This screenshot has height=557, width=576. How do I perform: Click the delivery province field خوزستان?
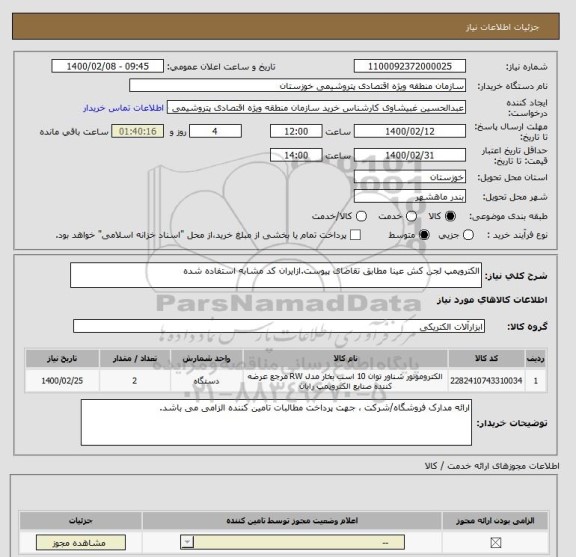coord(410,177)
